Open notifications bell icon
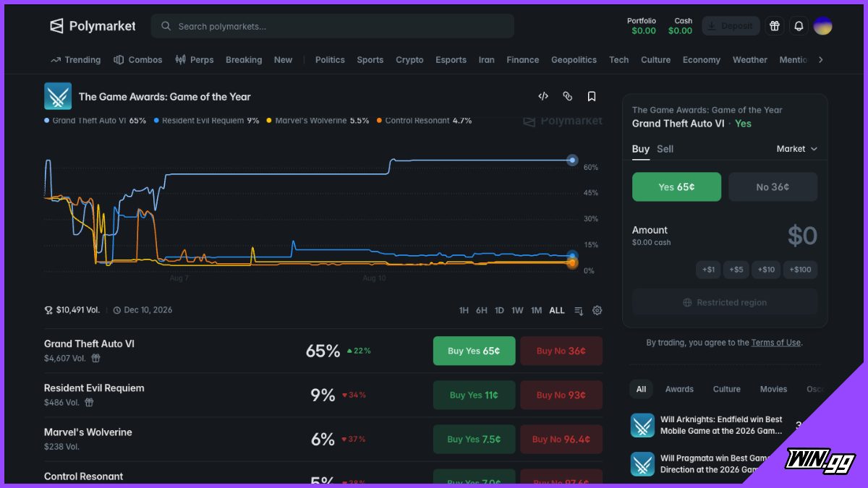Image resolution: width=868 pixels, height=488 pixels. click(x=799, y=26)
